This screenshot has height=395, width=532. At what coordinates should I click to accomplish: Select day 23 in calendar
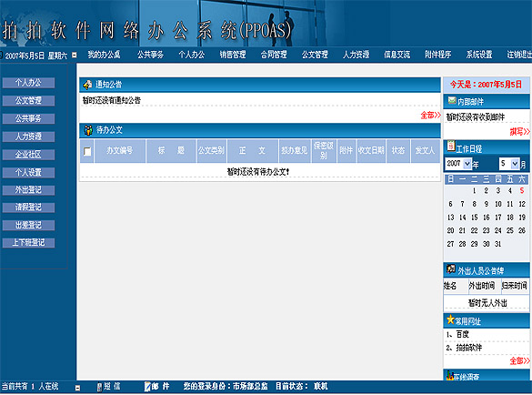click(x=487, y=230)
